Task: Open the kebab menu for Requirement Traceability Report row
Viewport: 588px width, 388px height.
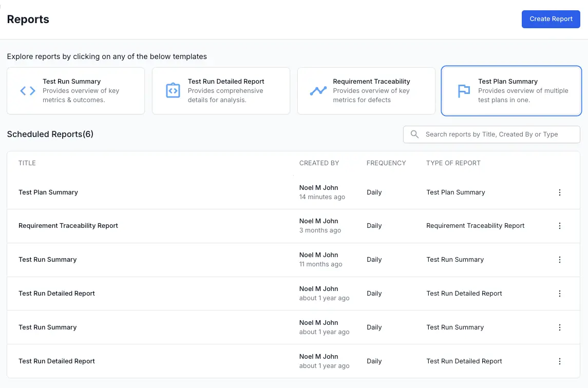Action: click(560, 226)
